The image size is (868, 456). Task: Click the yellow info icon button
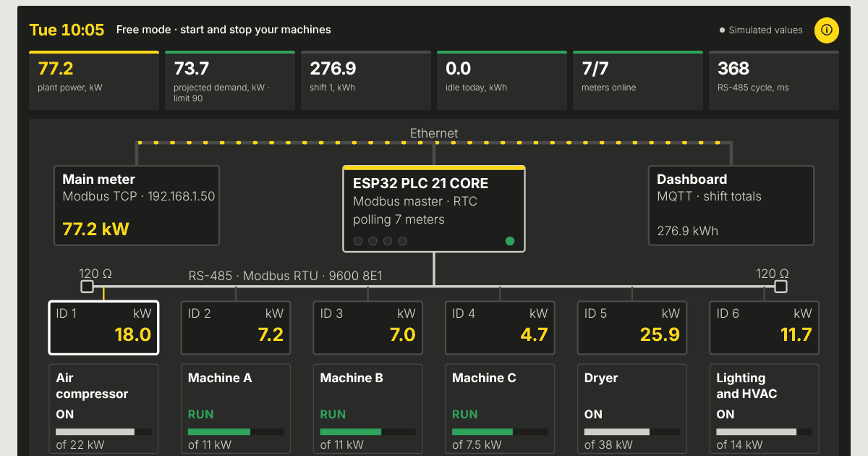click(827, 30)
